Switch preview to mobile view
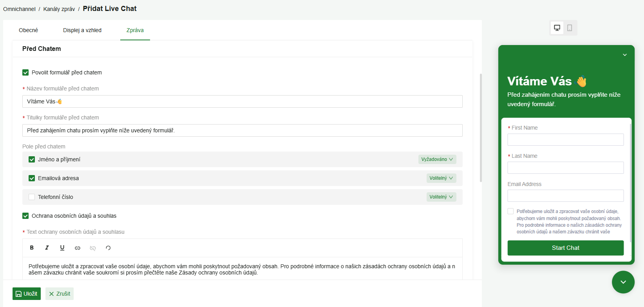This screenshot has height=307, width=644. [x=570, y=28]
